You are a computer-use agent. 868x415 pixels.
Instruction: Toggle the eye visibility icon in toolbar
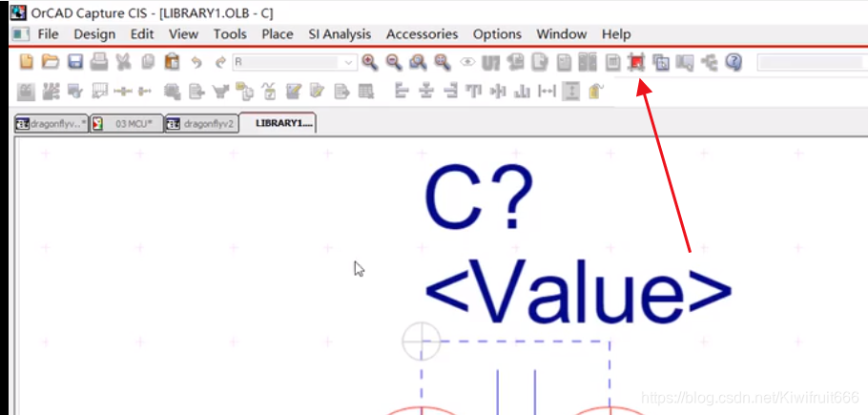[x=467, y=62]
